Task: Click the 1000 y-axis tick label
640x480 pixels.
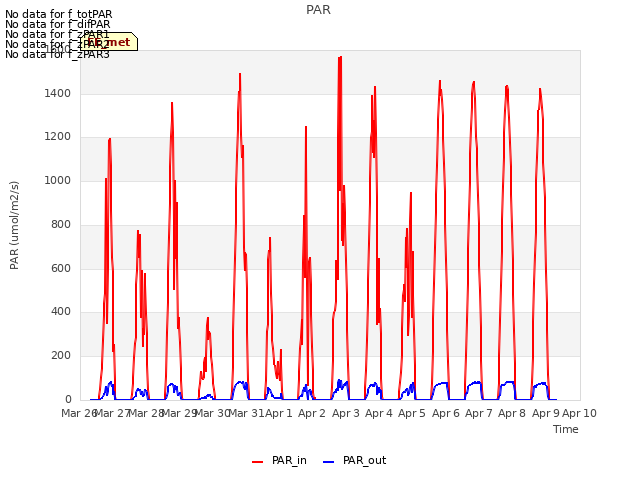Action: (58, 180)
